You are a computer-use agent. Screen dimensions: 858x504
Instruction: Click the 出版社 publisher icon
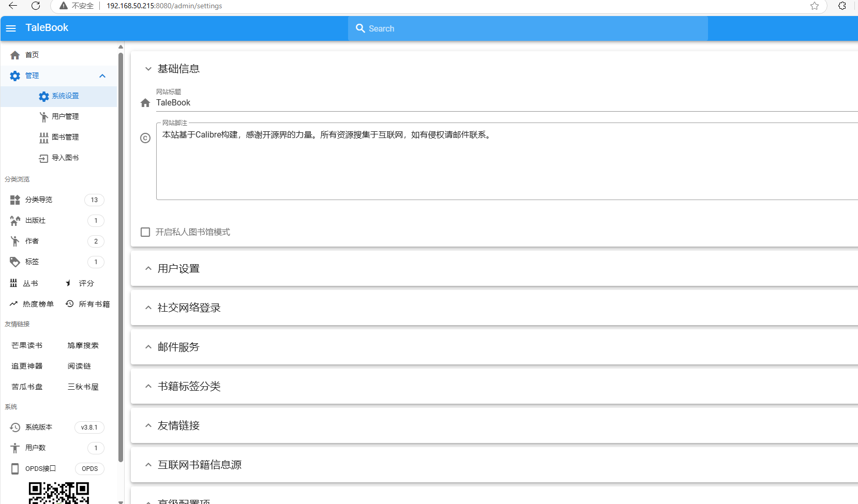(15, 221)
